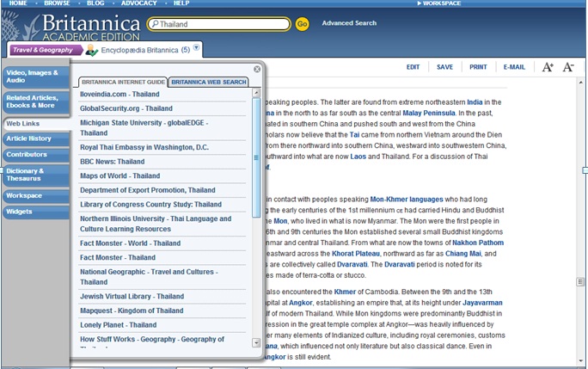The height and width of the screenshot is (369, 588).
Task: Open Advanced Search
Action: tap(349, 23)
